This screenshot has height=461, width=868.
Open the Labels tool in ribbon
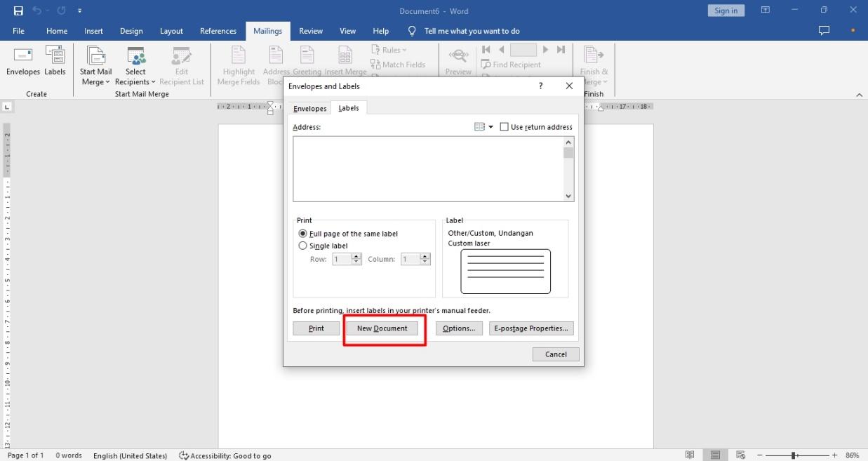(x=55, y=61)
